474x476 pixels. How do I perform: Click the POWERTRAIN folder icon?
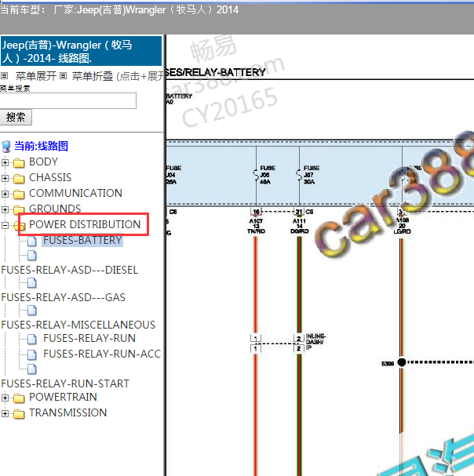[19, 398]
